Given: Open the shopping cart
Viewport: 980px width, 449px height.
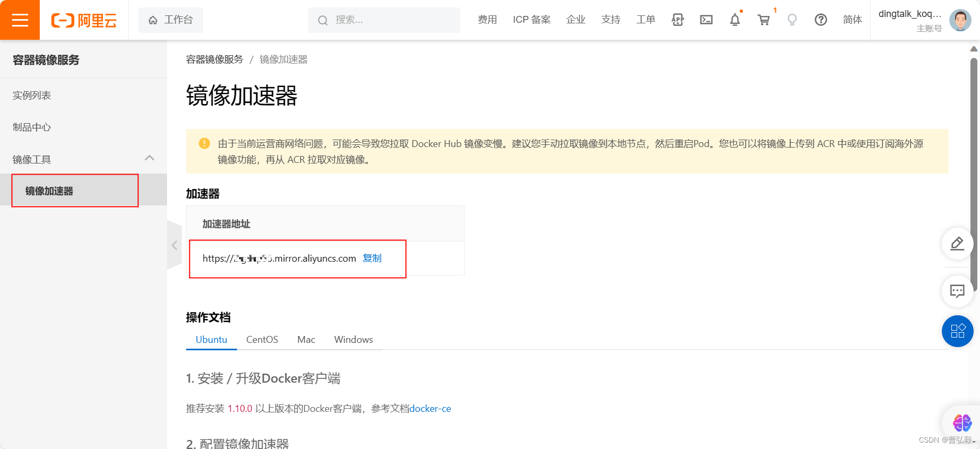Looking at the screenshot, I should point(764,20).
